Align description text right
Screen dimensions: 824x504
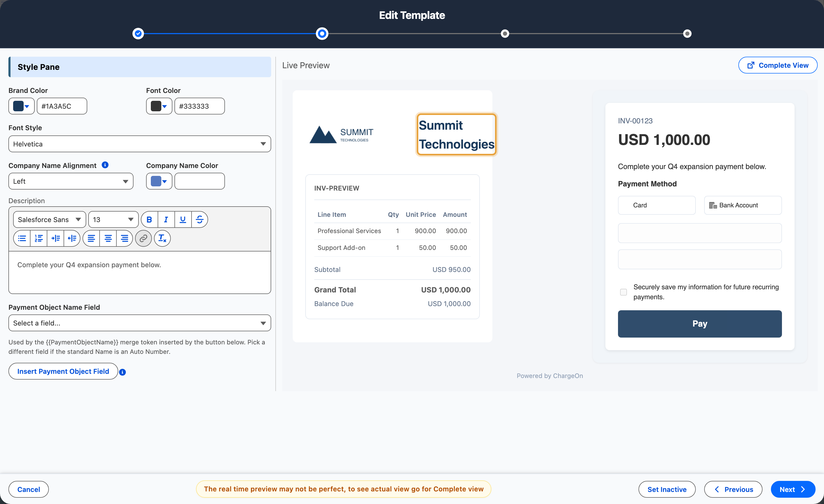coord(124,238)
